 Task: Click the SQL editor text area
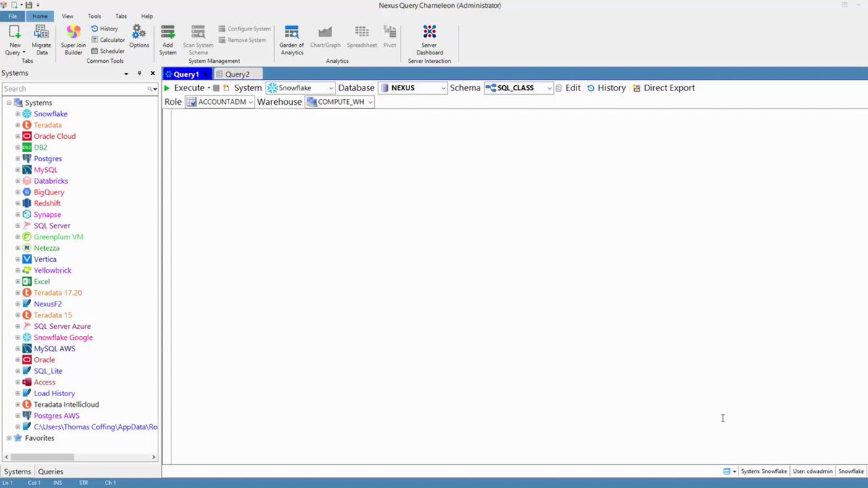click(519, 286)
